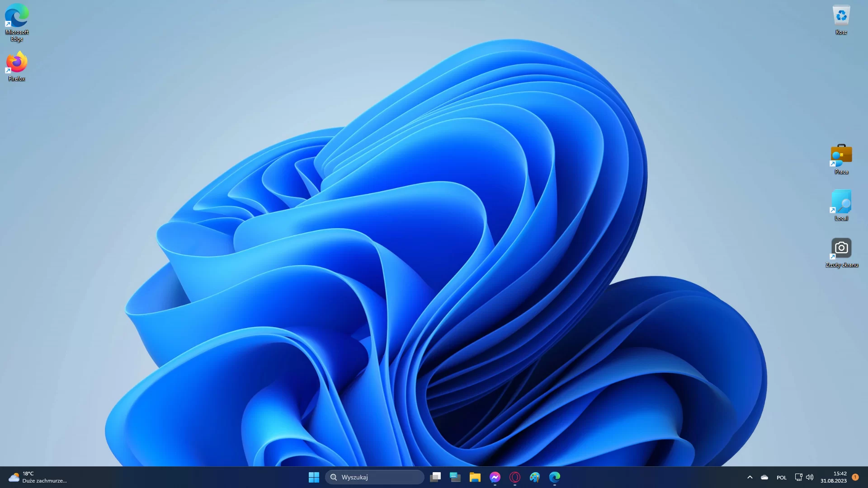This screenshot has height=488, width=868.
Task: Open the clock showing 15:42
Action: tap(834, 477)
